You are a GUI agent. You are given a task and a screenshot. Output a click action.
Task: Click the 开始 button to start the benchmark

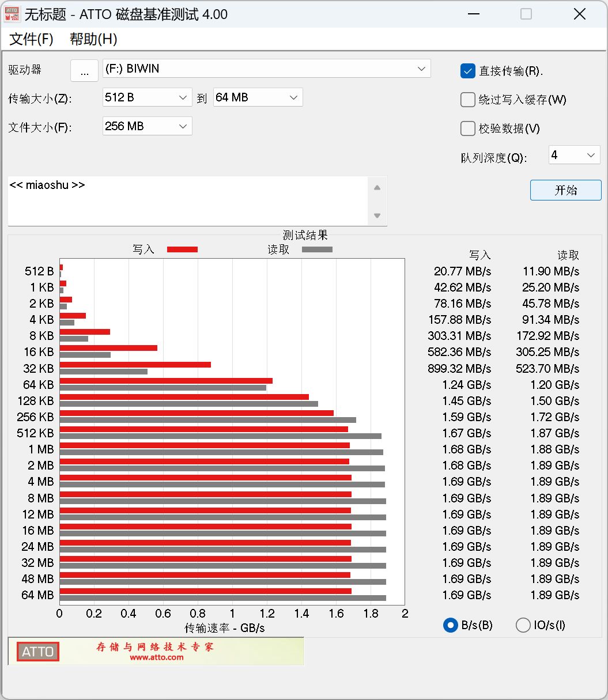tap(565, 190)
